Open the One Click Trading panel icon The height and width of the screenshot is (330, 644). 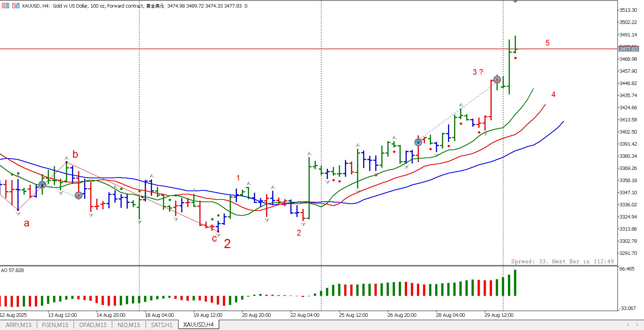coord(5,6)
